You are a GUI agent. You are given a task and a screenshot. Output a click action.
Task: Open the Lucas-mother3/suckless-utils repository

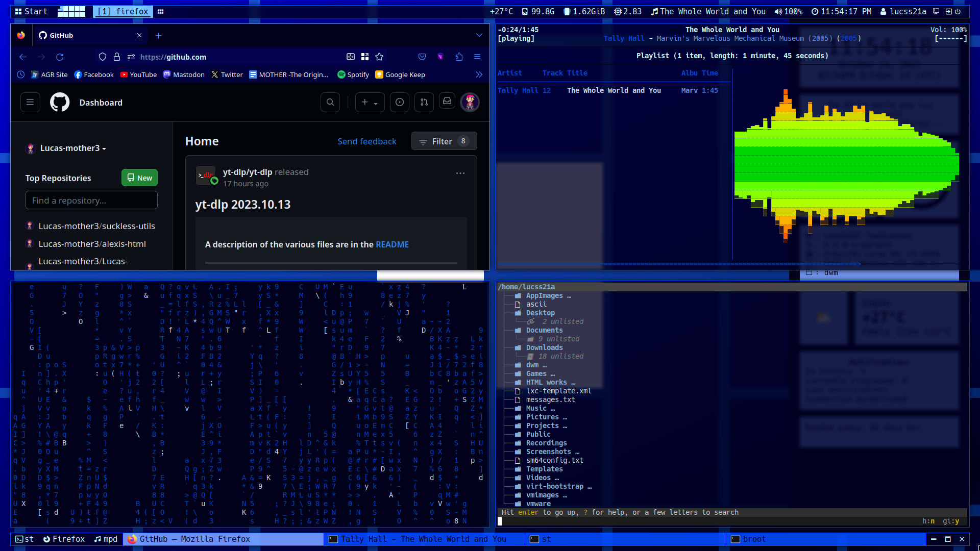coord(97,227)
